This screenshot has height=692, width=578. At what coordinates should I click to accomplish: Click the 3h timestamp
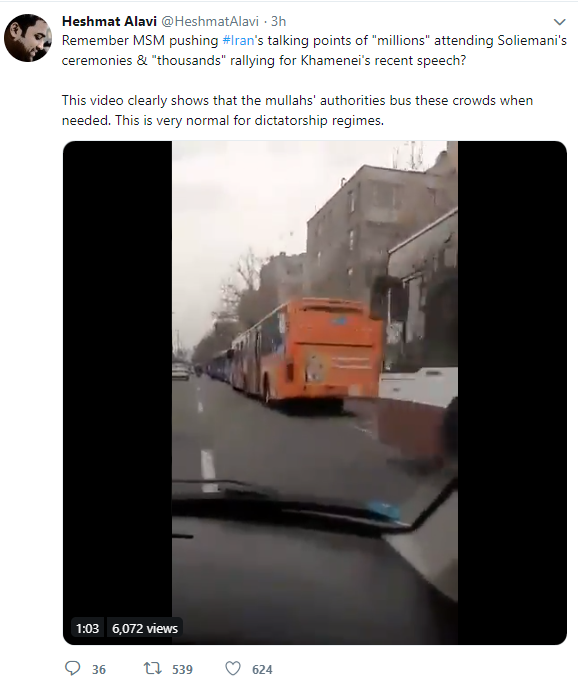[278, 21]
